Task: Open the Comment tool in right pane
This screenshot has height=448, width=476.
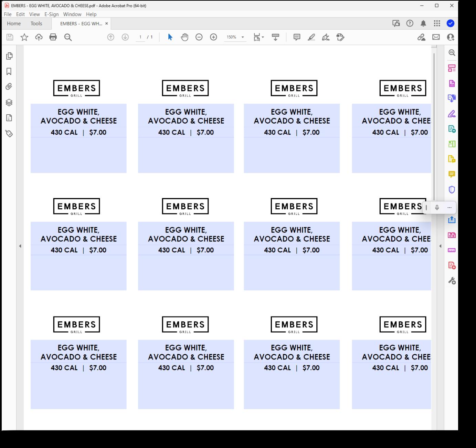Action: point(452,174)
